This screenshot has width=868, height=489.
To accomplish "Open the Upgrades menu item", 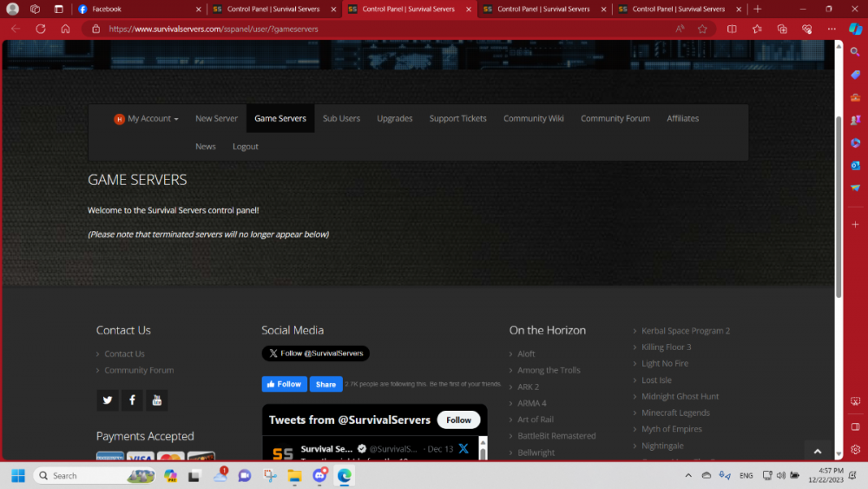I will pyautogui.click(x=395, y=118).
